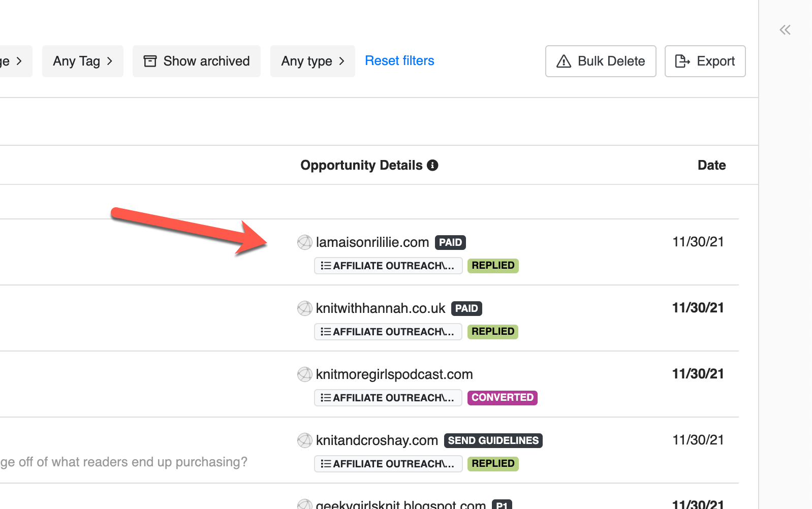
Task: Collapse the side panel with double chevron
Action: (785, 30)
